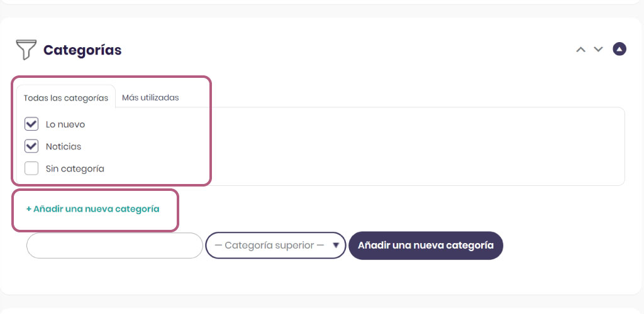Click the Categorías panel heading
644x314 pixels.
click(82, 50)
